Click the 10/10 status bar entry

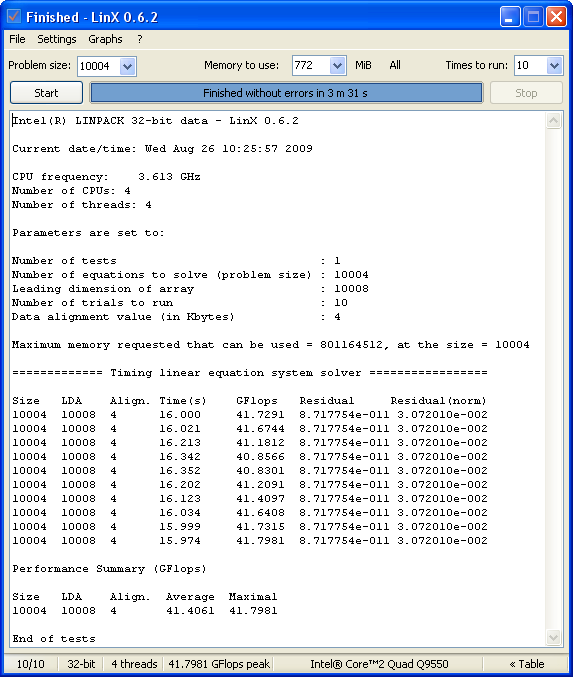click(30, 664)
